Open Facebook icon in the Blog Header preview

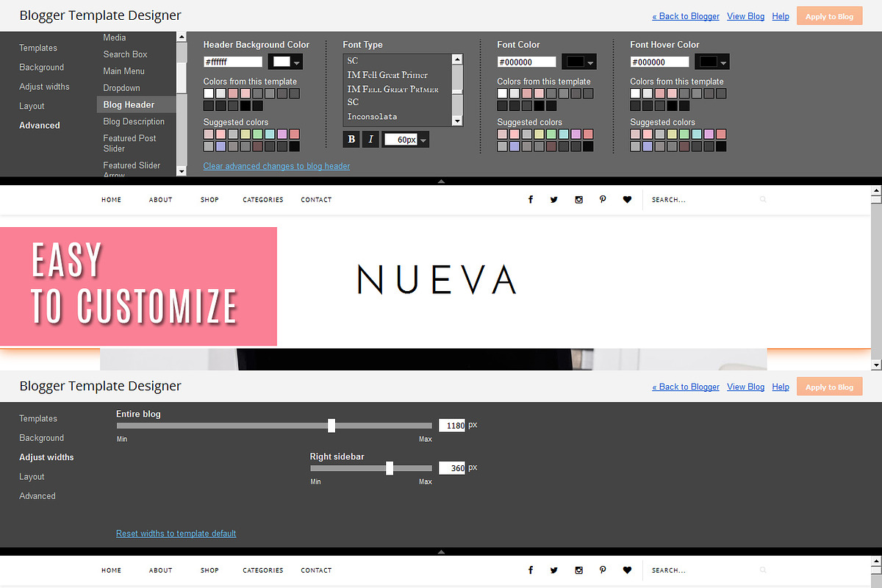(x=531, y=200)
